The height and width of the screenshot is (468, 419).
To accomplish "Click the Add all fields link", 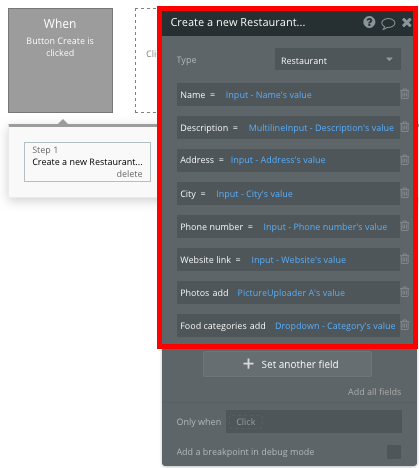I will click(x=374, y=392).
